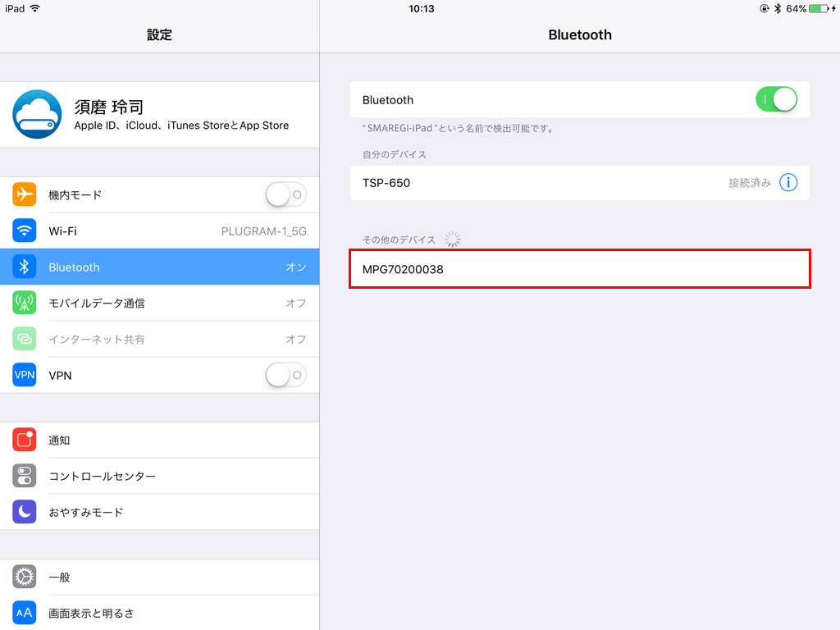The width and height of the screenshot is (840, 630).
Task: Select the connected TSP-650 device row
Action: [580, 183]
